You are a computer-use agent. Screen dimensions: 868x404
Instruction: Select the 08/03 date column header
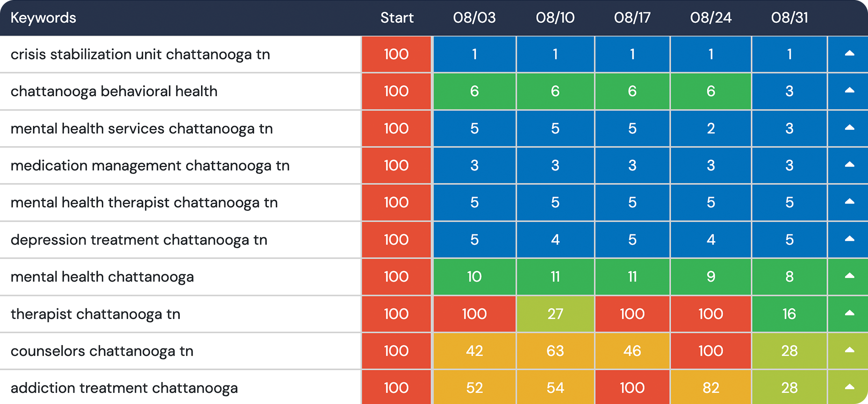[474, 18]
